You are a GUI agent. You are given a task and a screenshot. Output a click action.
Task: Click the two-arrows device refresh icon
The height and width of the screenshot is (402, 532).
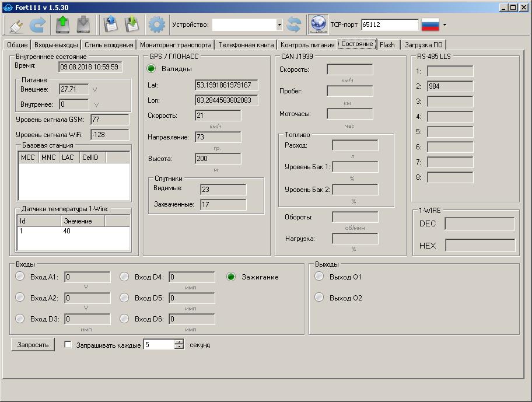click(295, 25)
